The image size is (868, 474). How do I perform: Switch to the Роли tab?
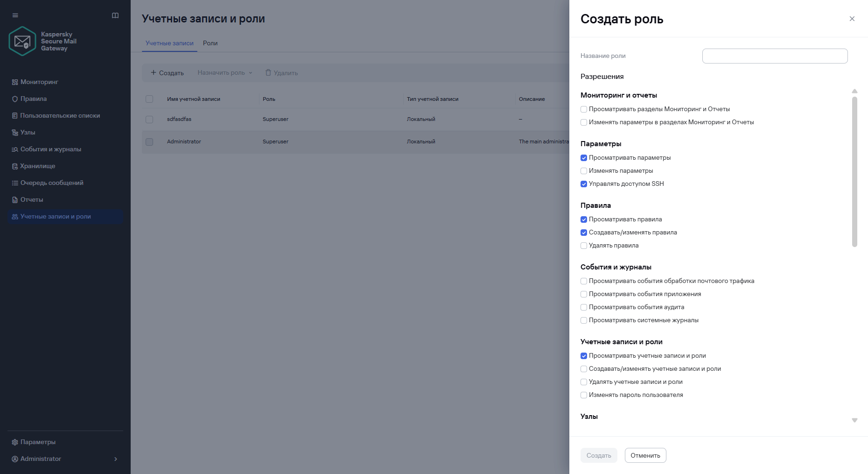pyautogui.click(x=210, y=43)
